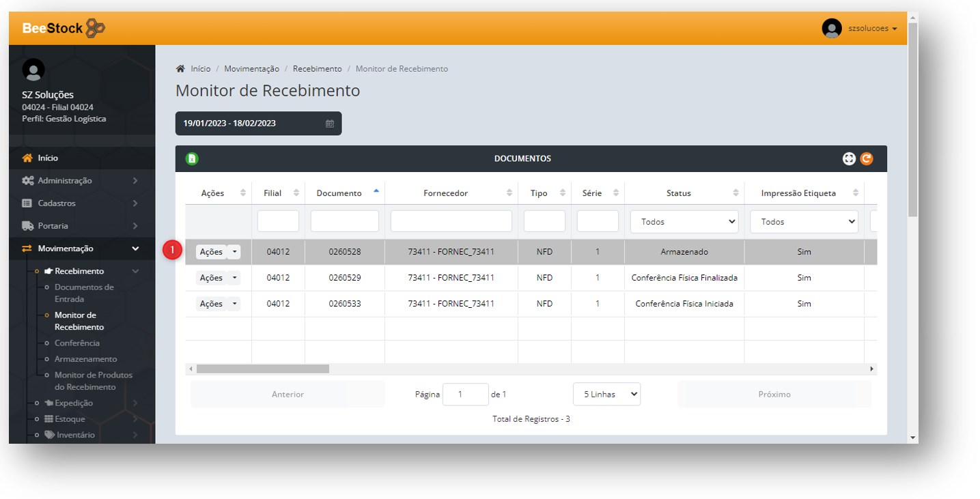Click the home icon in the breadcrumb
Viewport: 980px width, 499px height.
click(180, 69)
